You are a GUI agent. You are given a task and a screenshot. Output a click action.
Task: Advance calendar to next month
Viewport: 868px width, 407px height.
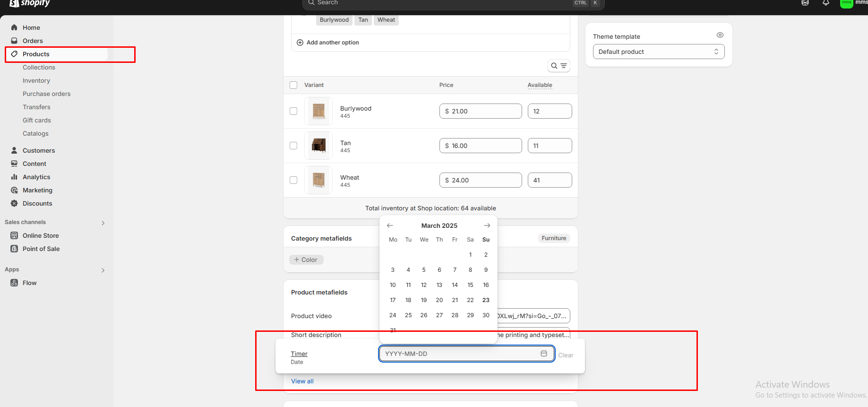pyautogui.click(x=487, y=225)
